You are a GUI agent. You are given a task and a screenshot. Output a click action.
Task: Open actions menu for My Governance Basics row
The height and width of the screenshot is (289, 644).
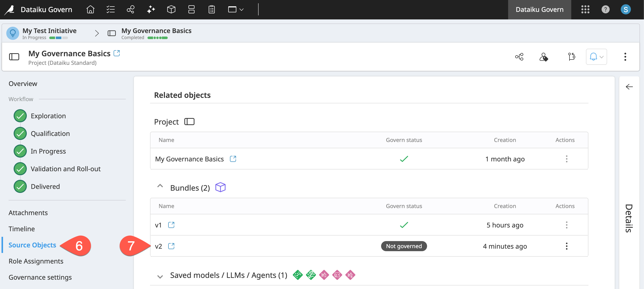(566, 159)
